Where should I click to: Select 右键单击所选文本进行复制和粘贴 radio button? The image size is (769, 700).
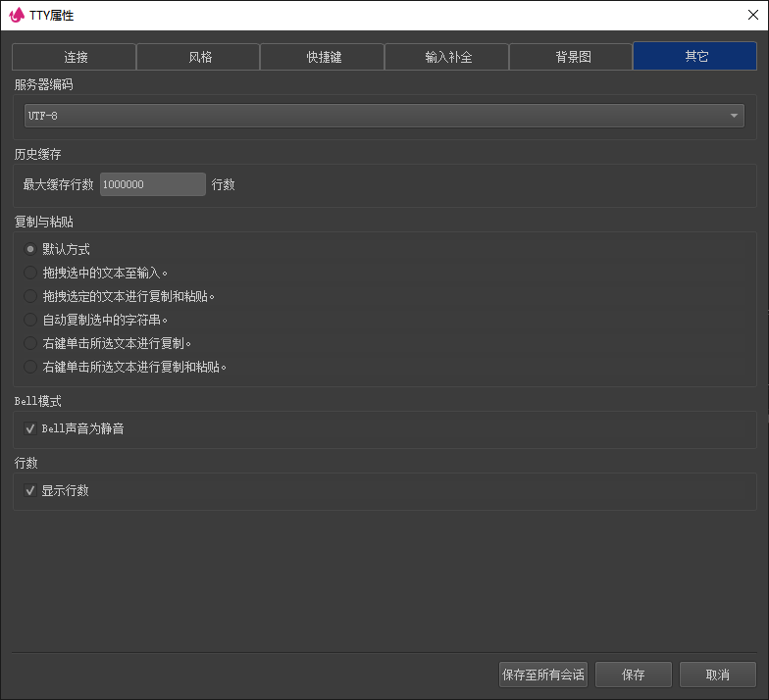coord(30,367)
